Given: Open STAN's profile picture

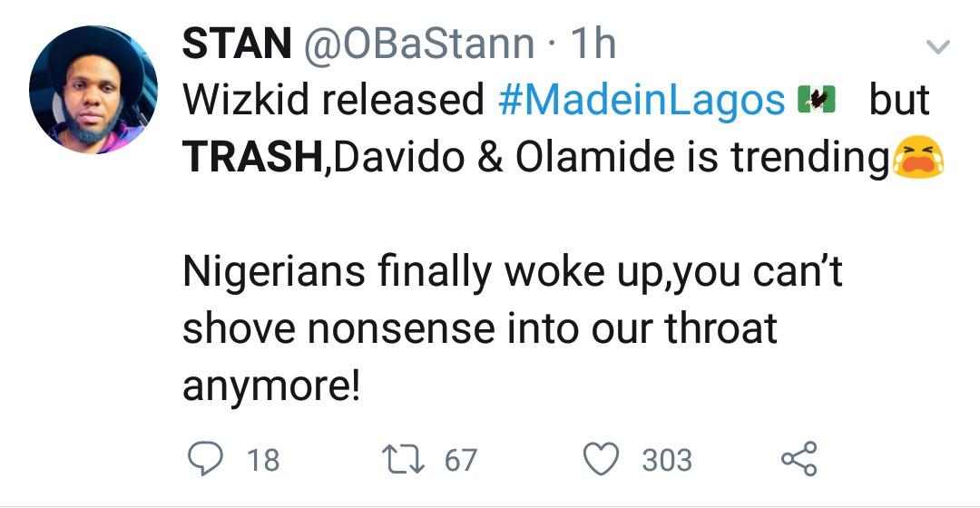Looking at the screenshot, I should pos(93,90).
